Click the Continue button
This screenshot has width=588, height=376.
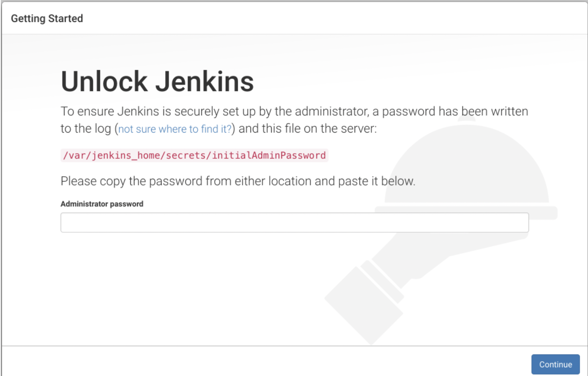[555, 364]
